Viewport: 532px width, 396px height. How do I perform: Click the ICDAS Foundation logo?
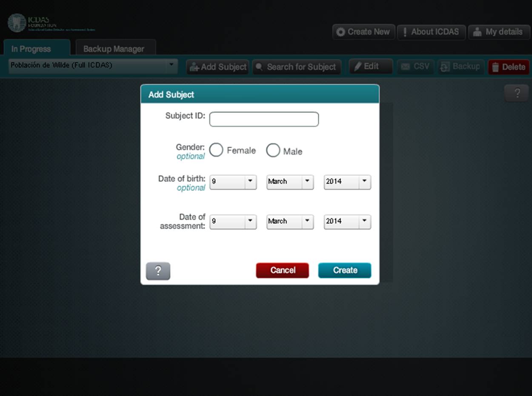(x=17, y=23)
